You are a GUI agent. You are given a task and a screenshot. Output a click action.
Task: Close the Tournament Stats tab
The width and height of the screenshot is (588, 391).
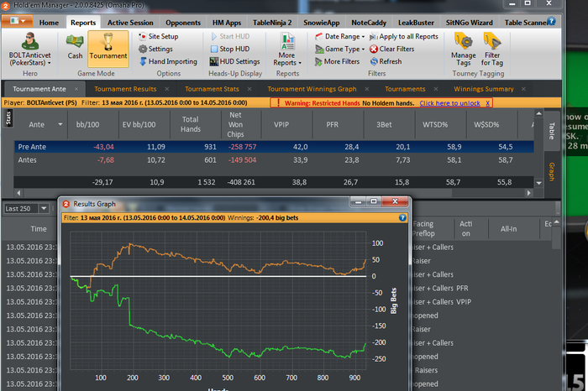[x=249, y=89]
